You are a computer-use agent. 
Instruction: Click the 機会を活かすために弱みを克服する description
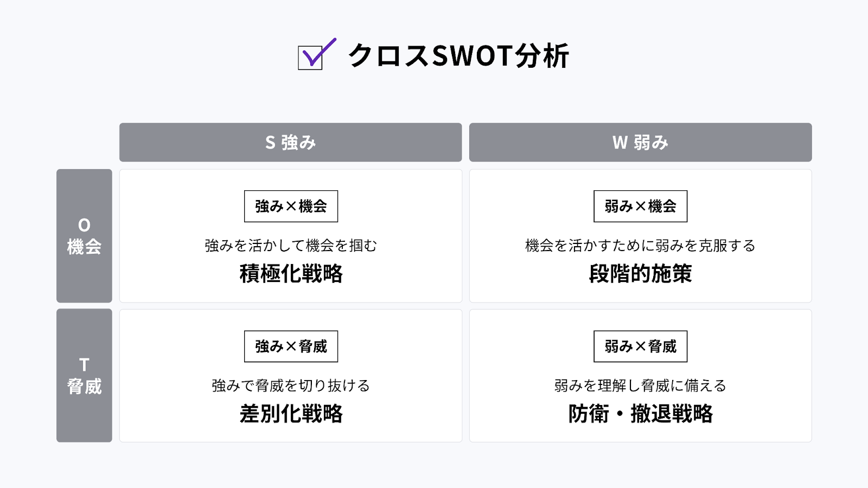640,246
